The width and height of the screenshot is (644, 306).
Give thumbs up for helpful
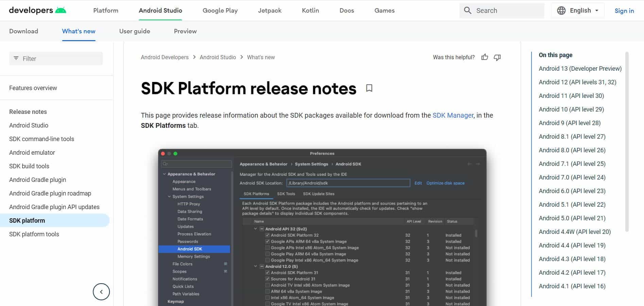[x=485, y=57]
